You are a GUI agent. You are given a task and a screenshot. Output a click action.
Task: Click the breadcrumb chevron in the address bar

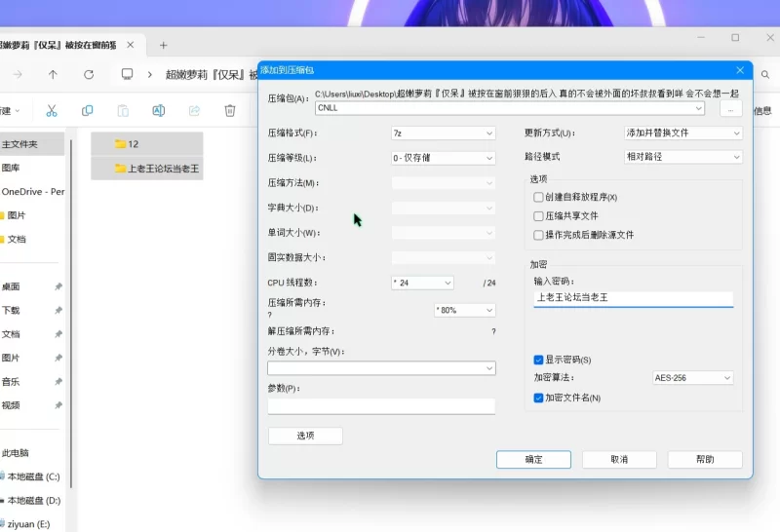pyautogui.click(x=150, y=75)
